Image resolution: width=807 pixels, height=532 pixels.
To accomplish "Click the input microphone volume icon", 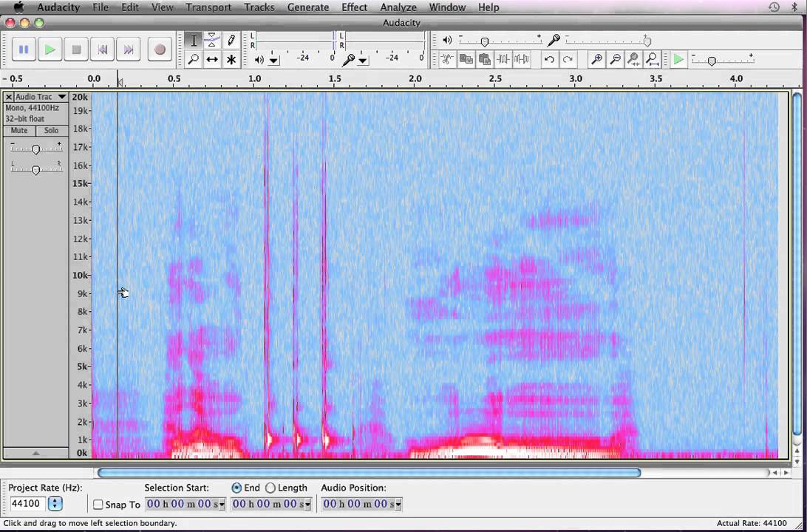I will pyautogui.click(x=554, y=40).
